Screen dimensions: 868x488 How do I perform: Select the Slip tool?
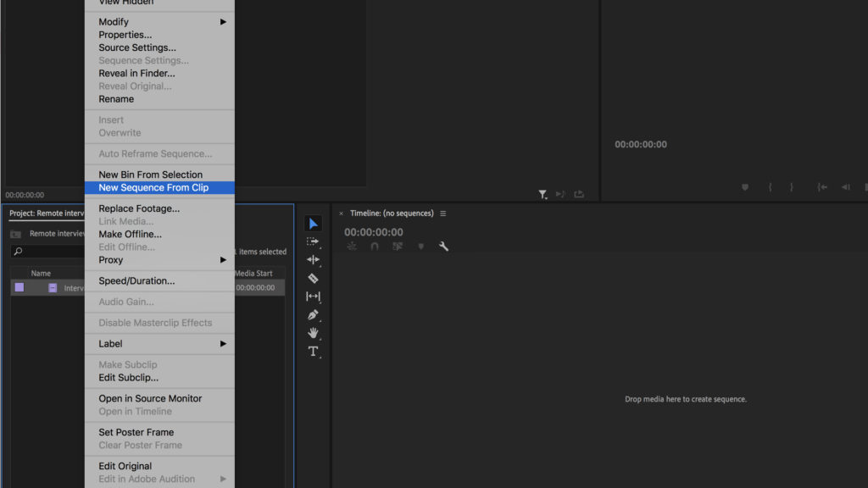click(x=313, y=297)
